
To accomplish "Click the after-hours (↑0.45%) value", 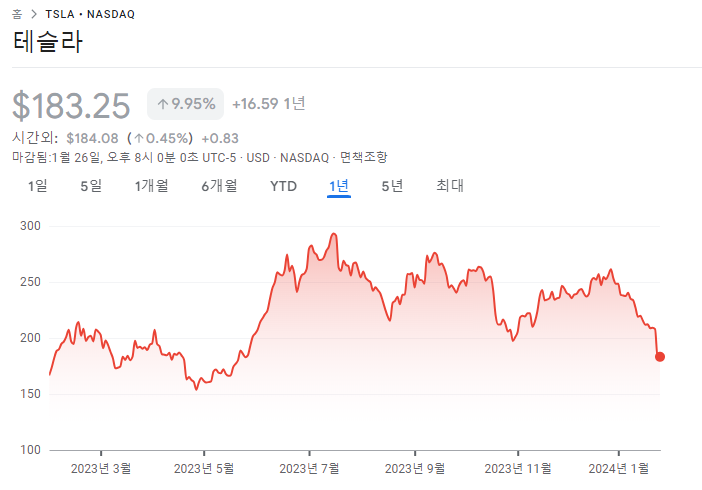I will (x=160, y=138).
